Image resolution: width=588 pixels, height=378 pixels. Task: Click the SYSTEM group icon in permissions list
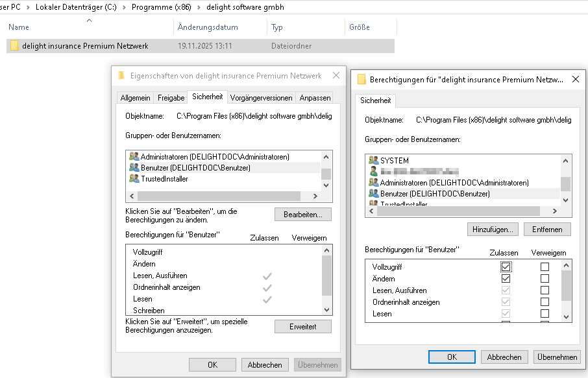pos(373,160)
